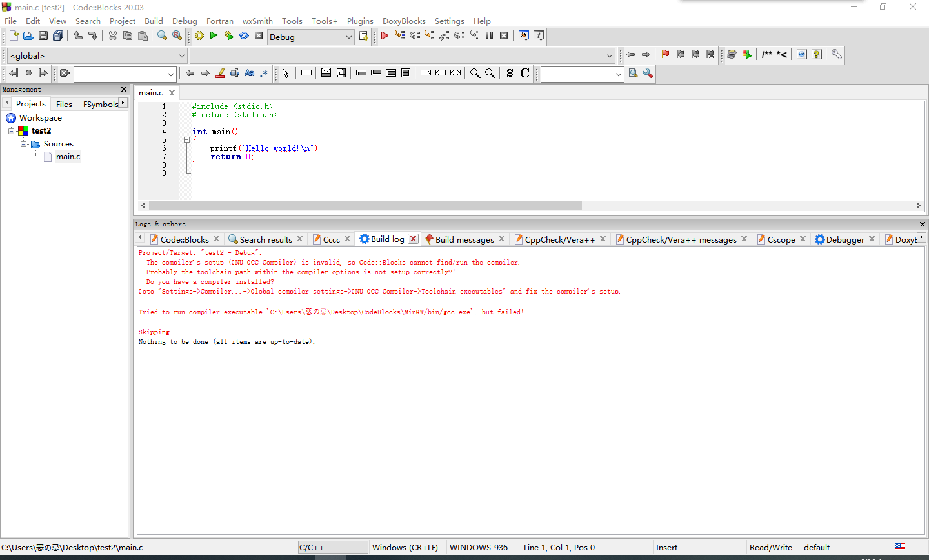929x560 pixels.
Task: Toggle the regex search option
Action: 265,74
